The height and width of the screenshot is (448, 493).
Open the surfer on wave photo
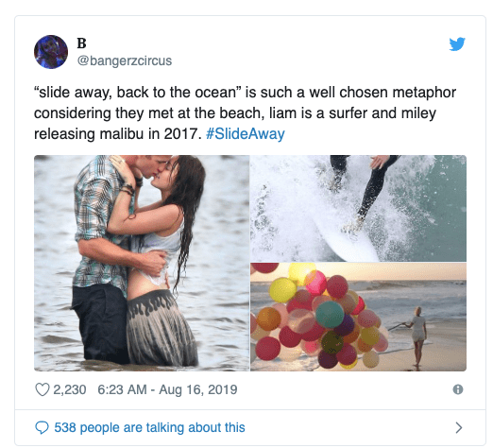click(x=358, y=208)
